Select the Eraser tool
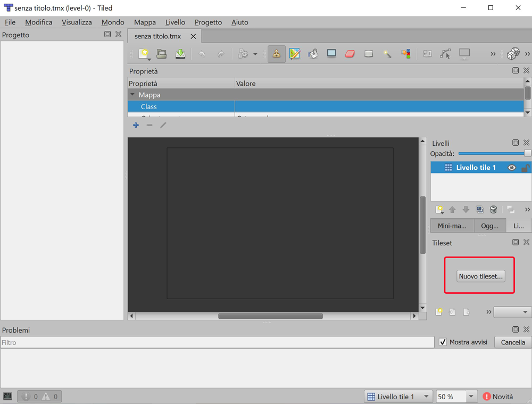Screen dimensions: 532x404 pyautogui.click(x=350, y=54)
